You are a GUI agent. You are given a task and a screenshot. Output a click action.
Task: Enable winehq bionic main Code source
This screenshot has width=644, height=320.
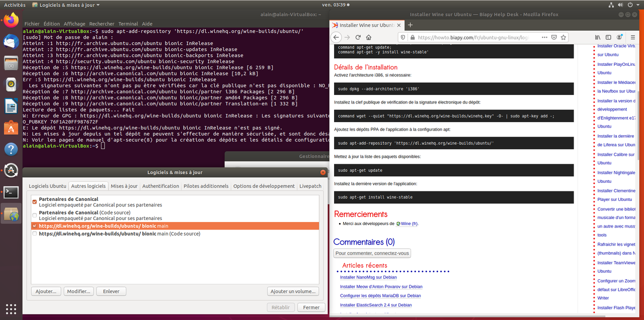tap(35, 234)
